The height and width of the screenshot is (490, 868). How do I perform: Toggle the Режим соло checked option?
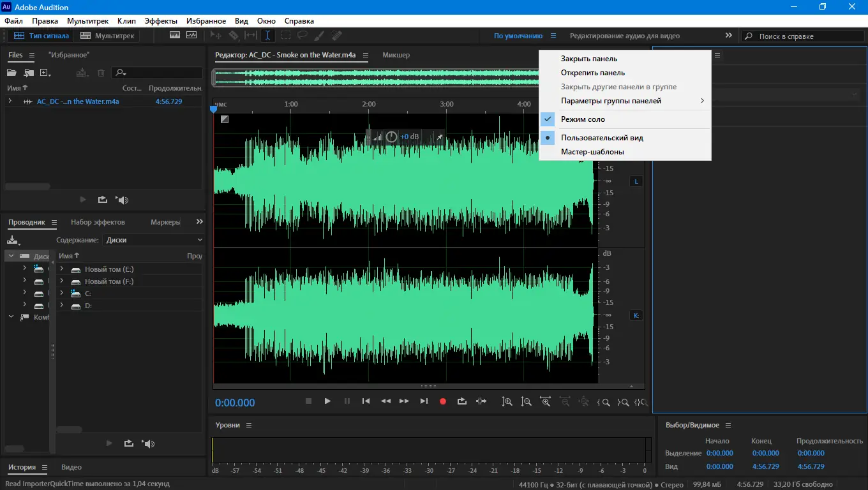point(583,119)
